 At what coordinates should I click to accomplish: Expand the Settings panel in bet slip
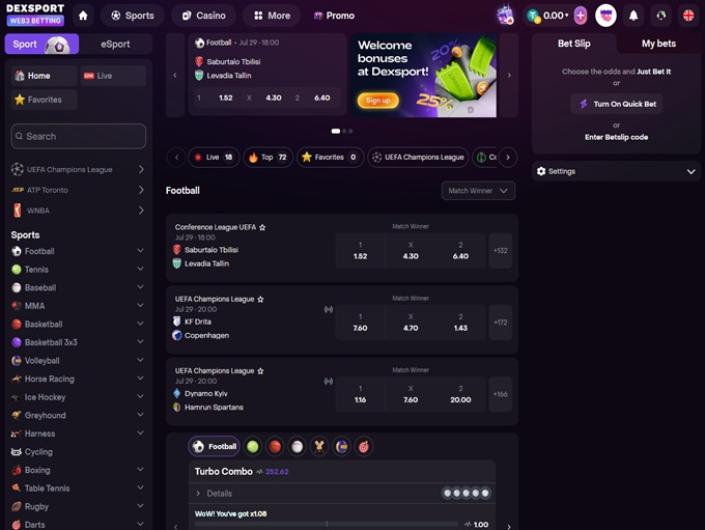tap(616, 171)
